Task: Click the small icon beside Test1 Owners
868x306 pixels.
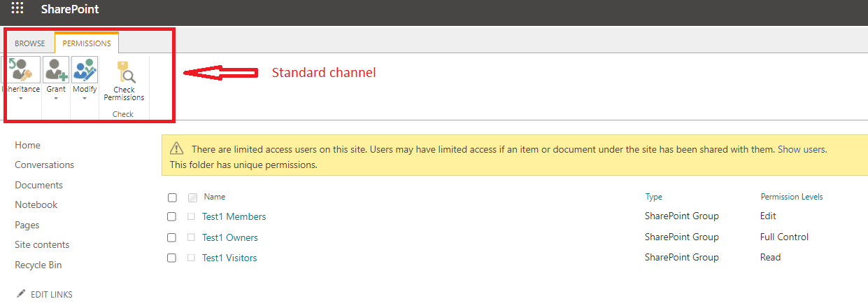Action: pos(191,237)
